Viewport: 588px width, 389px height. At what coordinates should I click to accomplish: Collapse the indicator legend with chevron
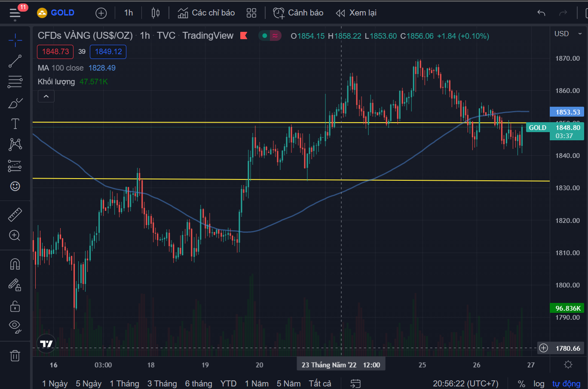coord(46,96)
